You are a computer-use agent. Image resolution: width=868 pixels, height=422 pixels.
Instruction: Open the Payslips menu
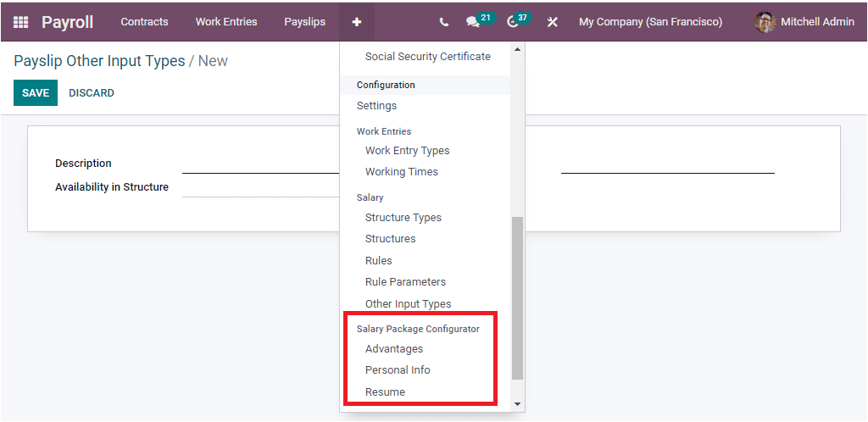(x=304, y=22)
